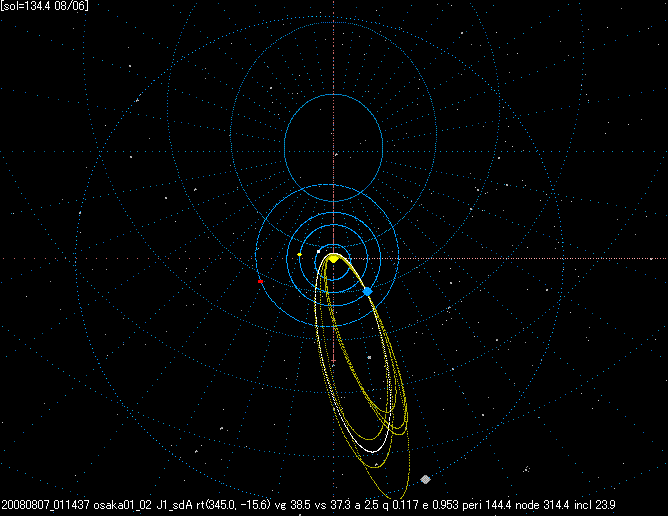668x516 pixels.
Task: Click the osaka01_02 station label
Action: [x=122, y=505]
